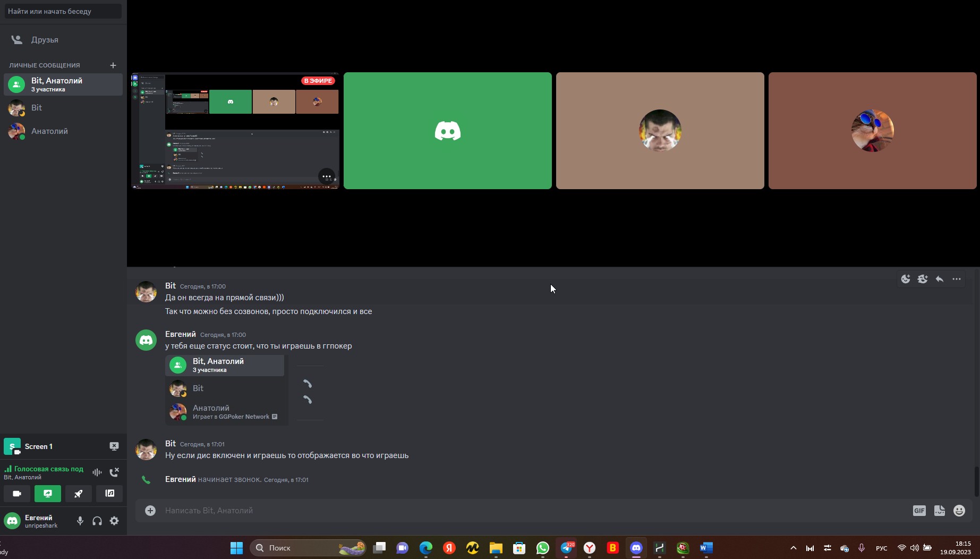Screen dimensions: 980x559
Task: Open direct message with Bit
Action: [63, 108]
